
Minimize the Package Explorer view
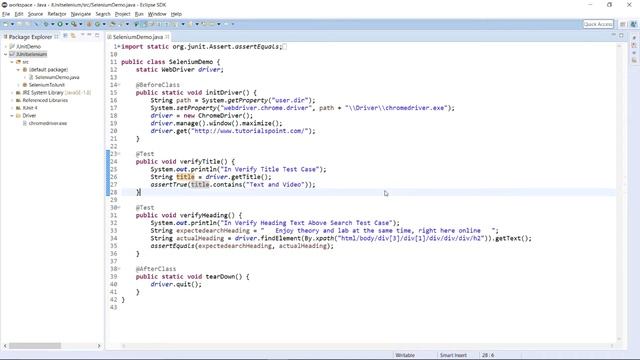pyautogui.click(x=89, y=35)
